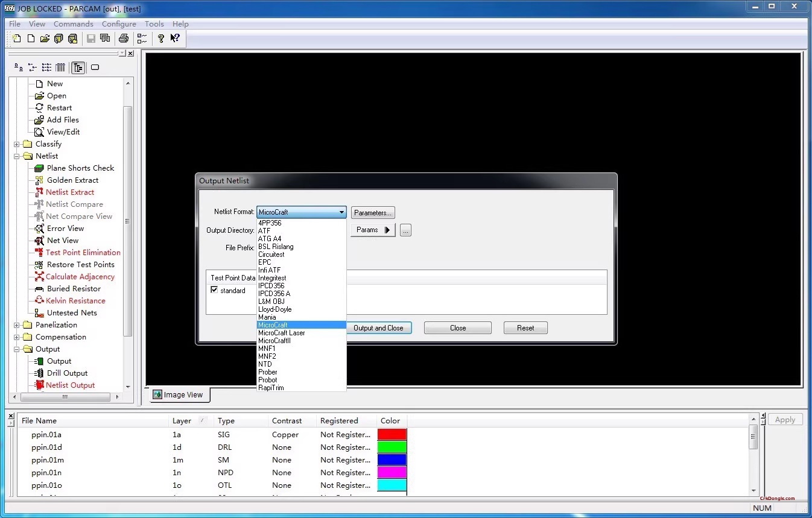Image resolution: width=812 pixels, height=518 pixels.
Task: Switch to the Image View tab
Action: pyautogui.click(x=179, y=394)
